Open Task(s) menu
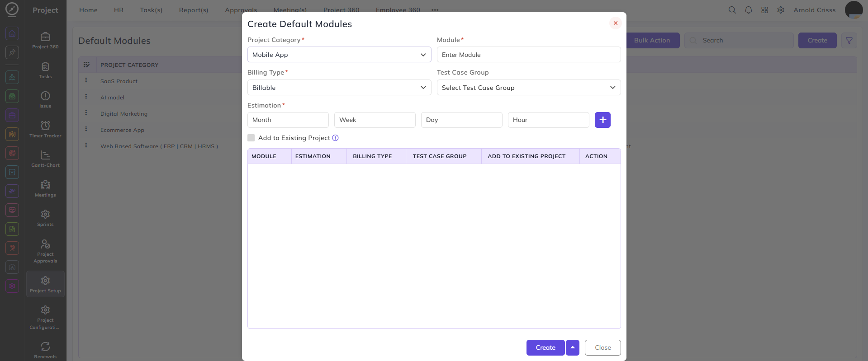Screen dimensions: 868x361 click(151, 10)
